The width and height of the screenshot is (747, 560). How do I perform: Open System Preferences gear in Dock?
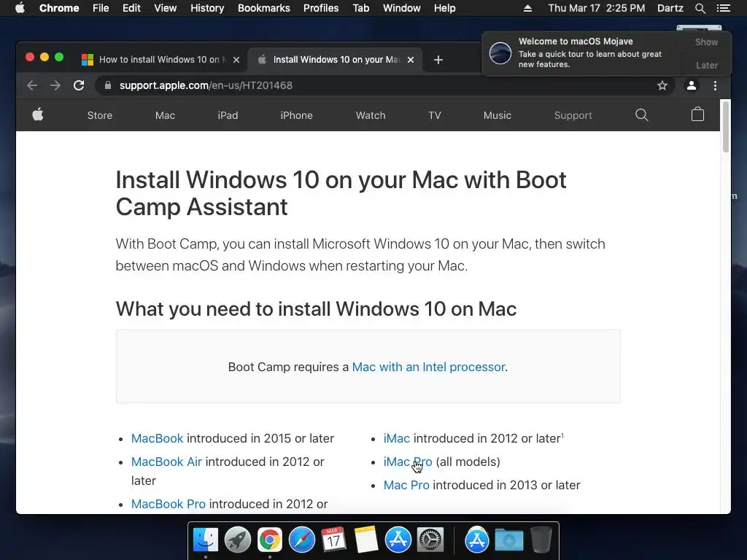point(430,540)
